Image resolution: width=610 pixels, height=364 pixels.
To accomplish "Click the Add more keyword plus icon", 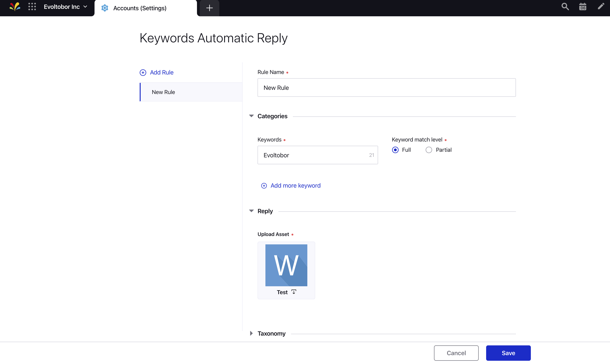I will (264, 185).
